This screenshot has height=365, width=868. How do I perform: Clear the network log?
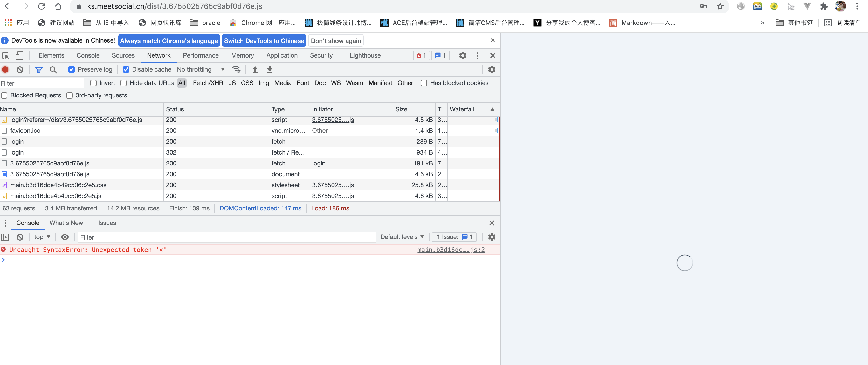coord(20,70)
